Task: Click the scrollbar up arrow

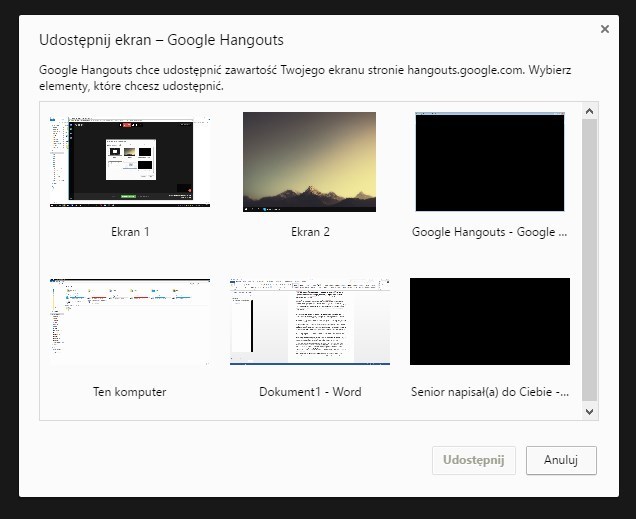Action: (x=590, y=111)
